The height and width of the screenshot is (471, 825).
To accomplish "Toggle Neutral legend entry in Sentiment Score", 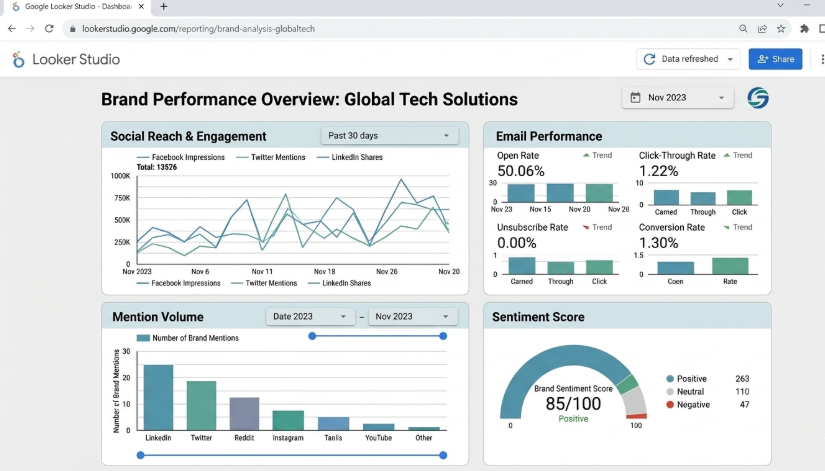I will tap(685, 392).
